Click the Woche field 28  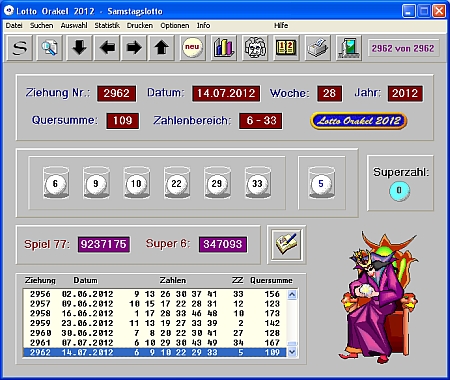pyautogui.click(x=329, y=93)
